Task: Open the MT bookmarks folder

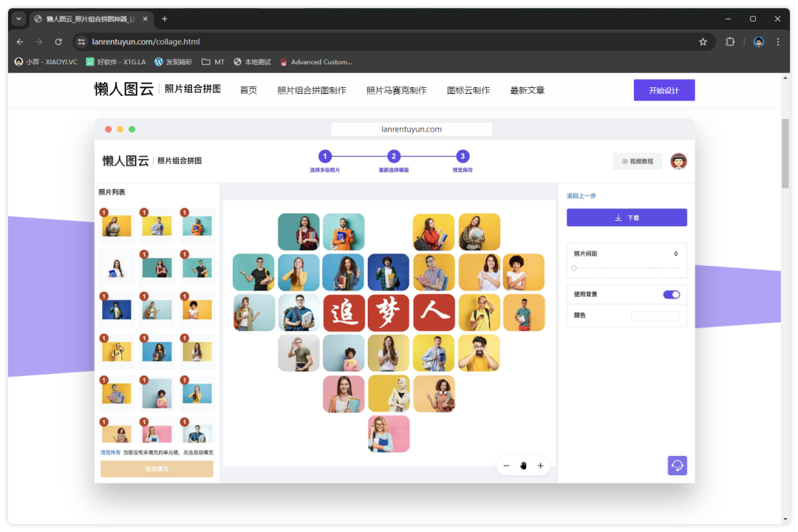Action: (213, 61)
